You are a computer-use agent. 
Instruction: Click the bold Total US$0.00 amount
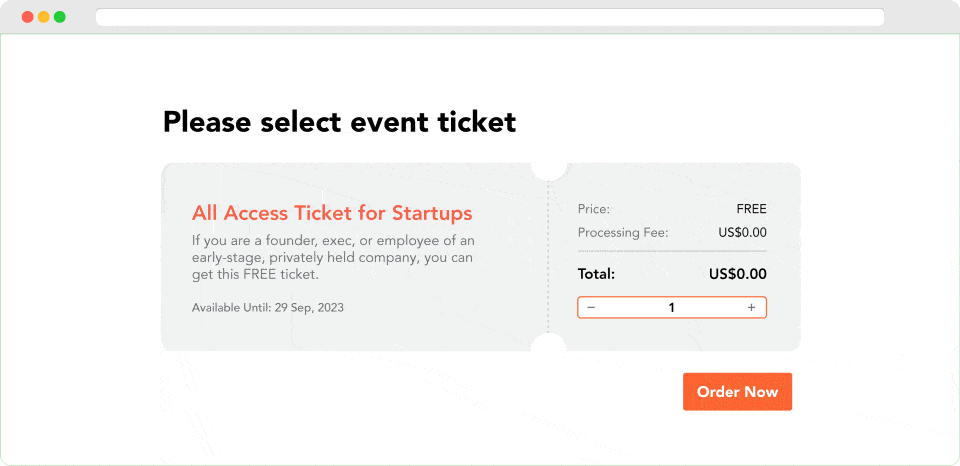(737, 274)
